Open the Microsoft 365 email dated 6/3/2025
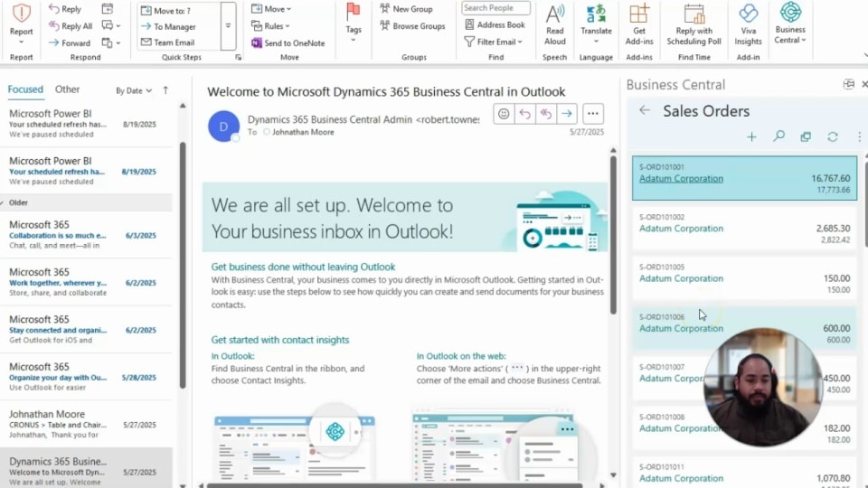The width and height of the screenshot is (868, 488). tap(86, 235)
